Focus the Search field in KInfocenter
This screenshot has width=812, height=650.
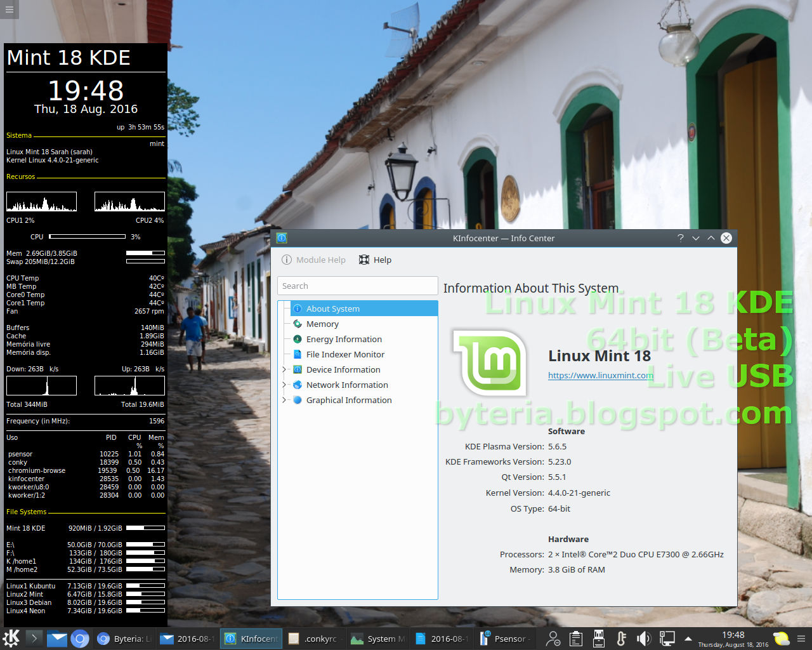click(358, 286)
